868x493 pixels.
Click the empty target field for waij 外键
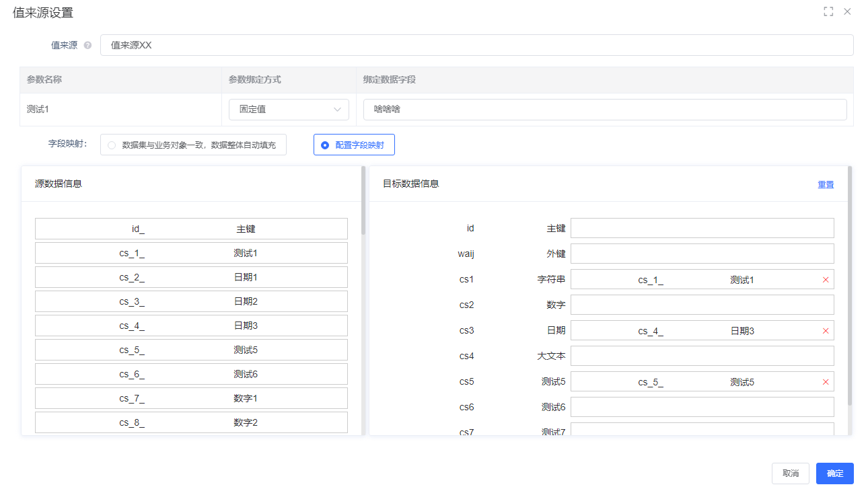(x=702, y=254)
